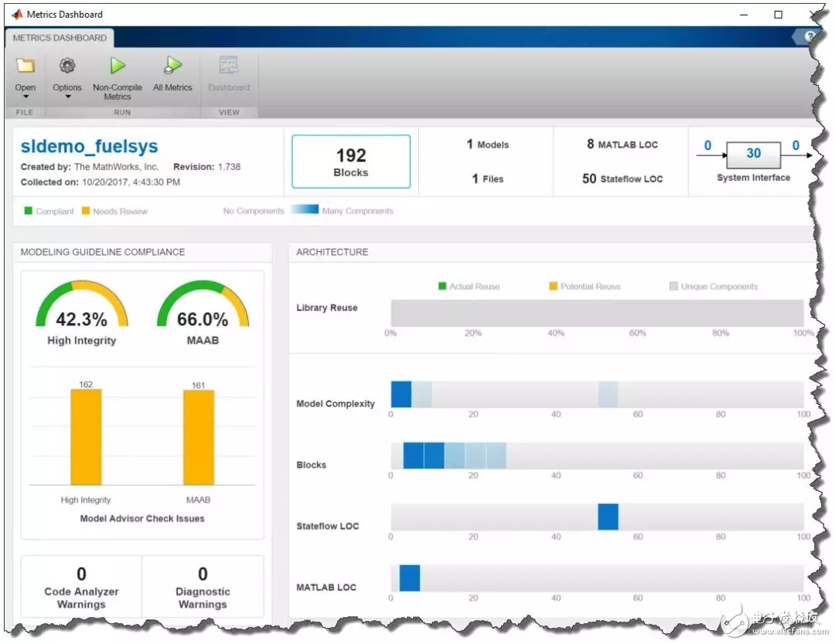Expand the Open dropdown arrow
The height and width of the screenshot is (644, 835).
point(26,97)
